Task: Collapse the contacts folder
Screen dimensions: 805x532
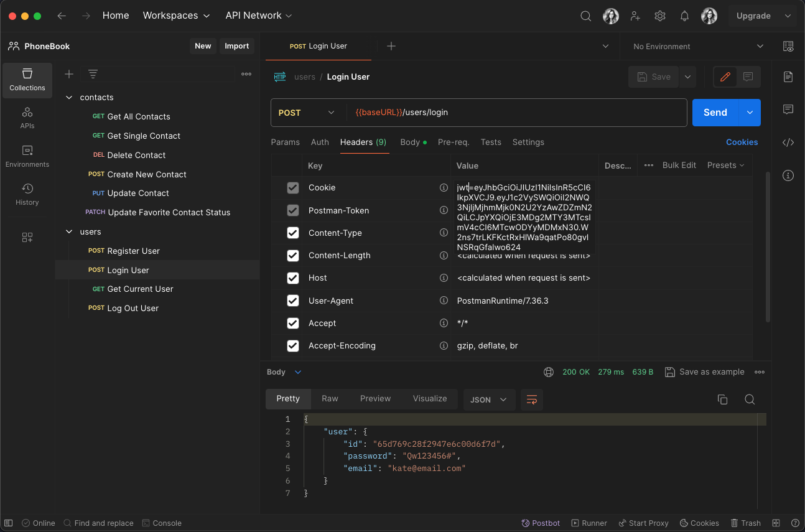Action: [69, 98]
